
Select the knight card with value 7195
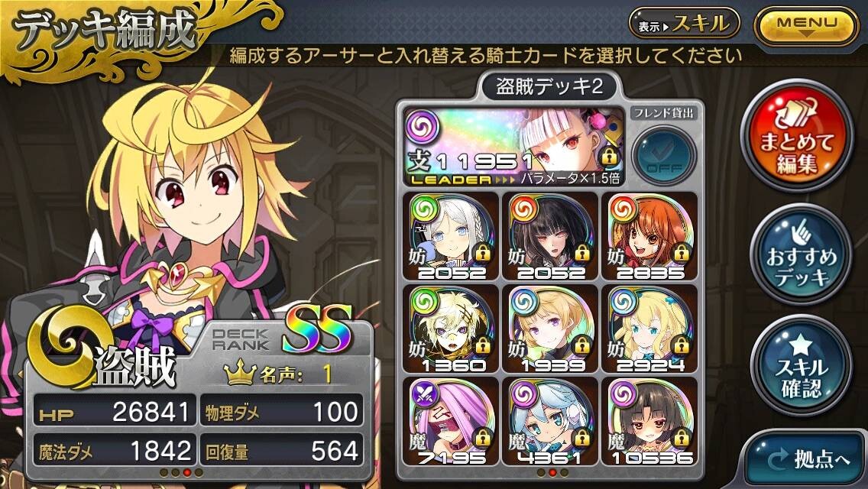pos(451,421)
